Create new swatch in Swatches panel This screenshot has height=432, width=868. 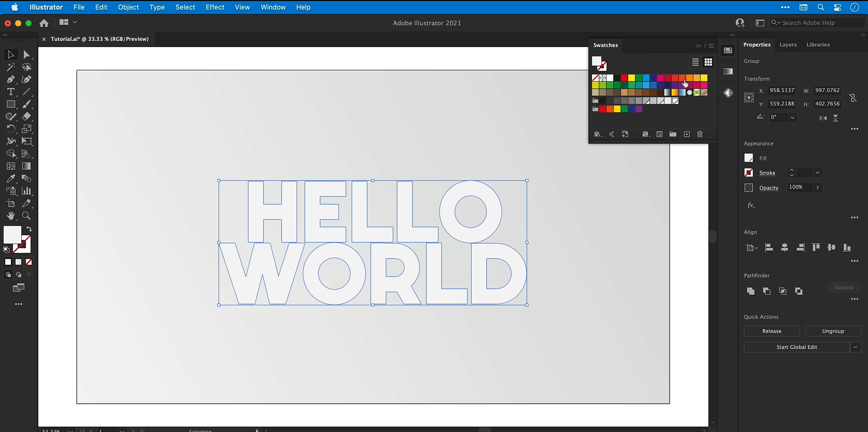point(687,134)
